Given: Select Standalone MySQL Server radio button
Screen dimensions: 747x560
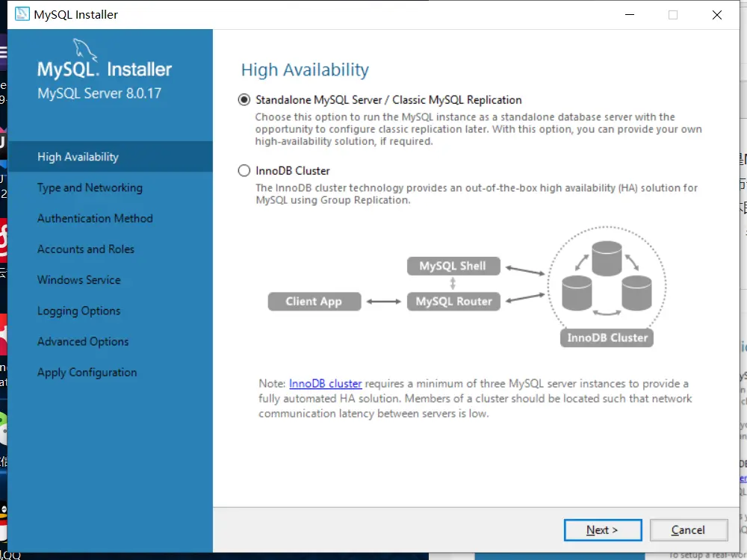Looking at the screenshot, I should (244, 100).
